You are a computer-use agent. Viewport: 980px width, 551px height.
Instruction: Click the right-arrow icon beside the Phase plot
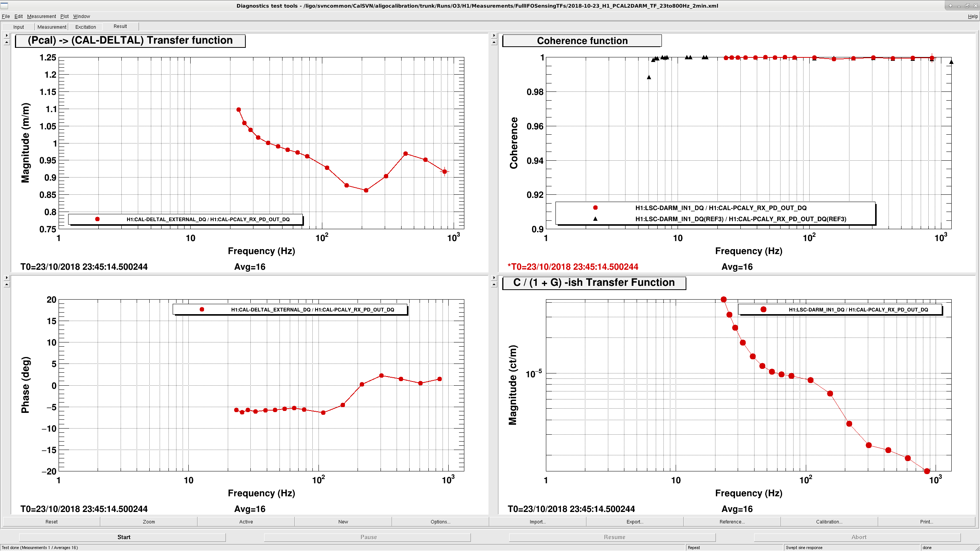pos(7,278)
